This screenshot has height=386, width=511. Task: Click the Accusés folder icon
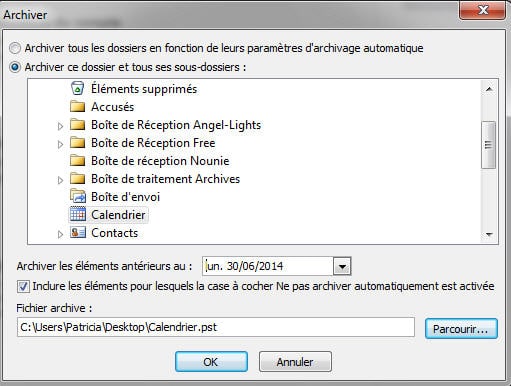[77, 107]
